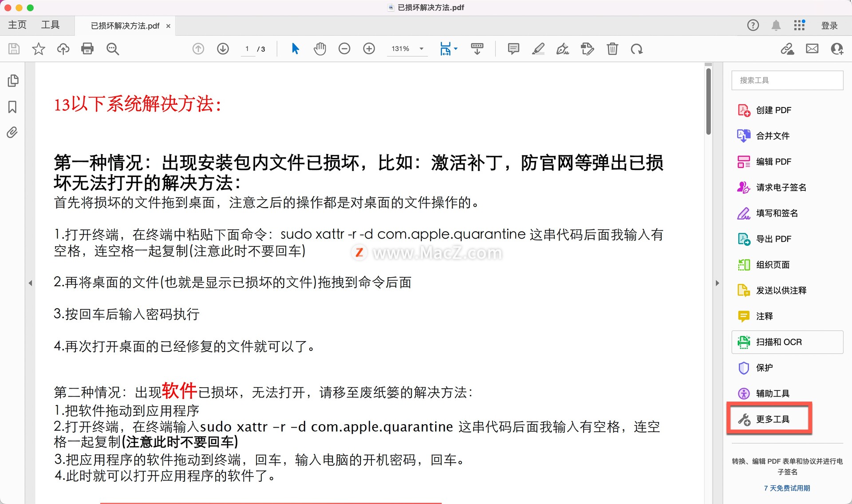The image size is (852, 504).
Task: Add a sticky note comment
Action: [x=513, y=49]
